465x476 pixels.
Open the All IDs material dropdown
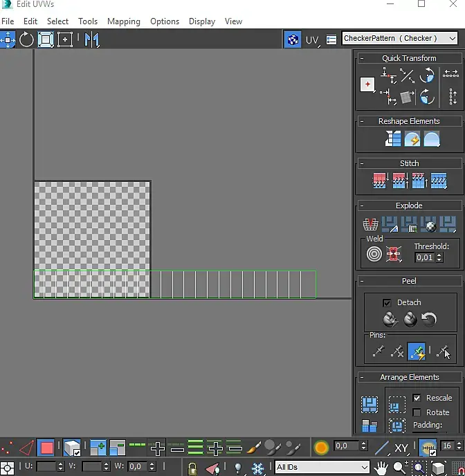coord(322,468)
